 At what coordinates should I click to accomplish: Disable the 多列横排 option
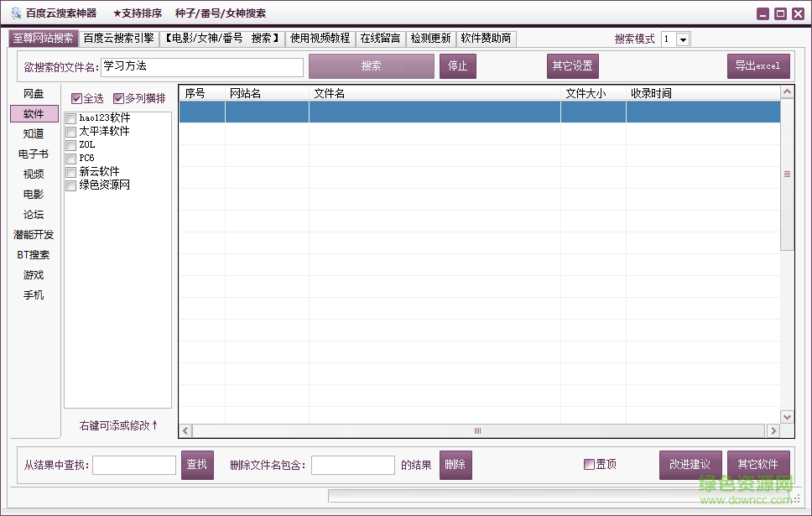pyautogui.click(x=119, y=97)
